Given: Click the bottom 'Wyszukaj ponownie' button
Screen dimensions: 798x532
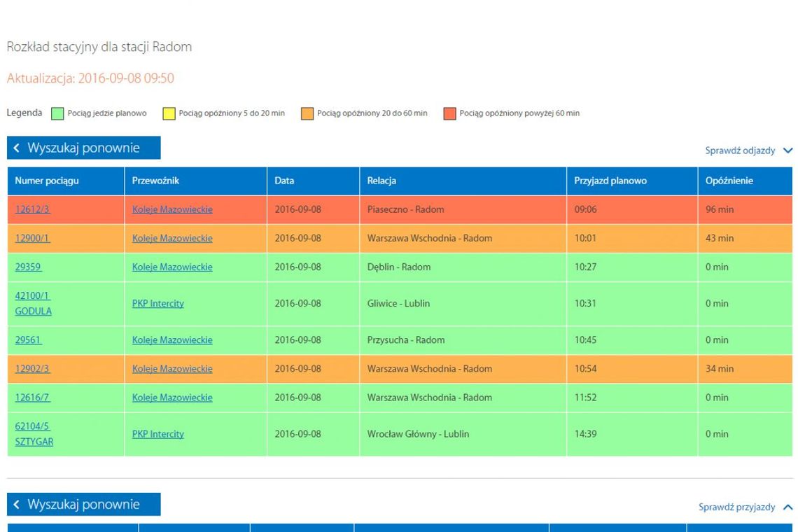Looking at the screenshot, I should pos(84,505).
